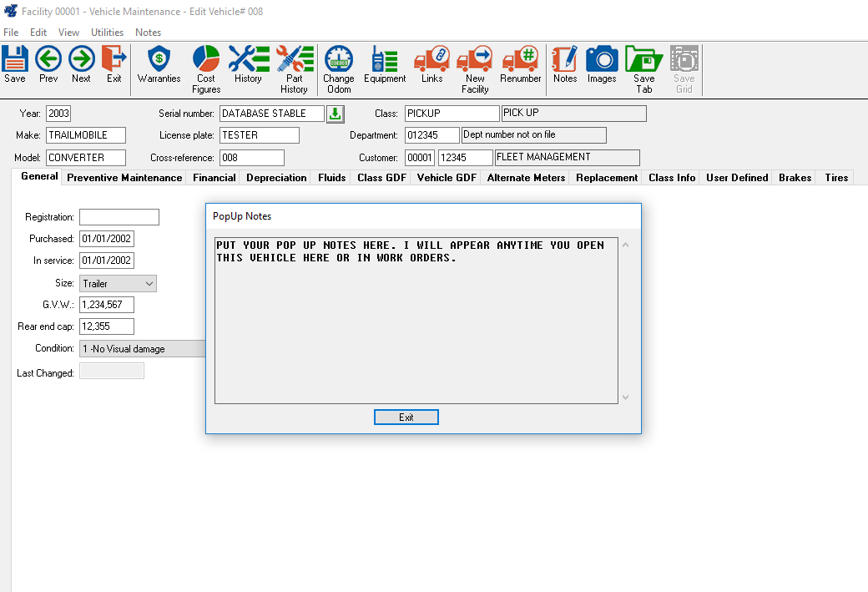
Task: Open the Utilities menu
Action: (107, 33)
